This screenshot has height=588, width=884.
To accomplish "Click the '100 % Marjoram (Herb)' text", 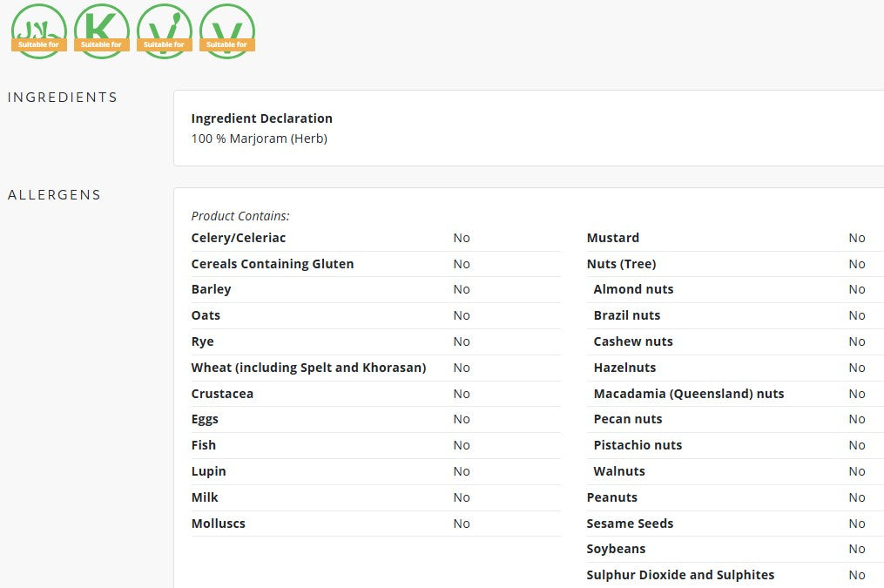I will point(260,139).
